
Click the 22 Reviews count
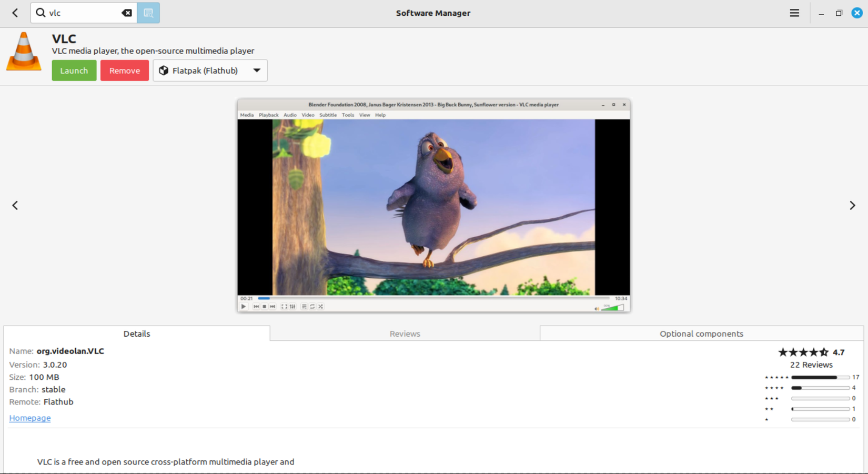pos(811,365)
